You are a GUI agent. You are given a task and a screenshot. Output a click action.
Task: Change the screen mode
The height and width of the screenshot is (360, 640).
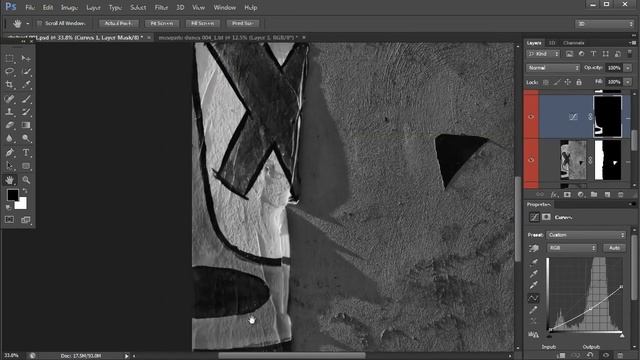(x=26, y=220)
